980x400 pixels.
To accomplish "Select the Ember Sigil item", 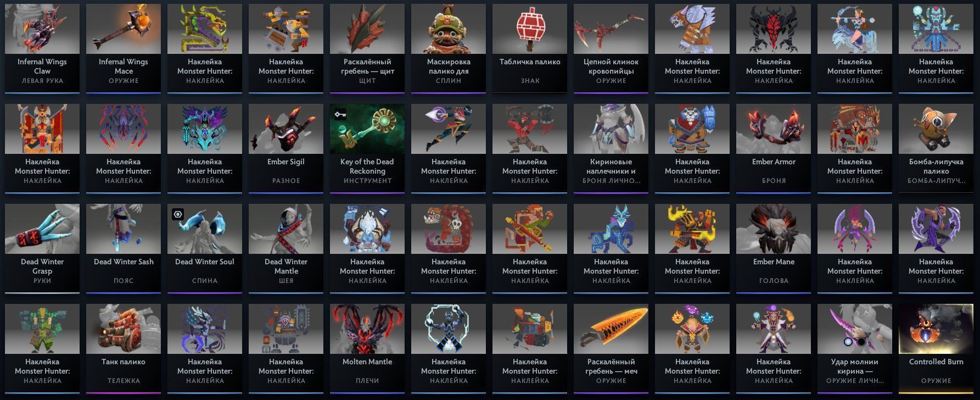I will [286, 148].
